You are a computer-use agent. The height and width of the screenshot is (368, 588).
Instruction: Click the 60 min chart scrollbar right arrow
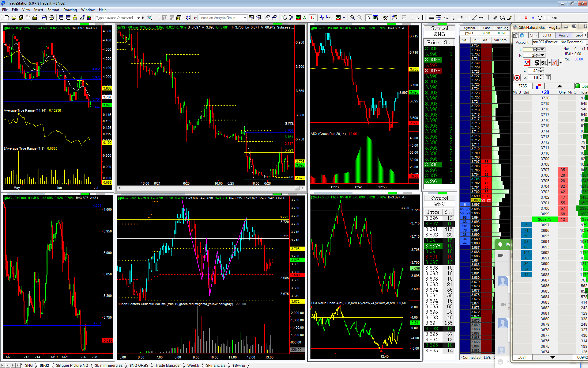coord(303,188)
